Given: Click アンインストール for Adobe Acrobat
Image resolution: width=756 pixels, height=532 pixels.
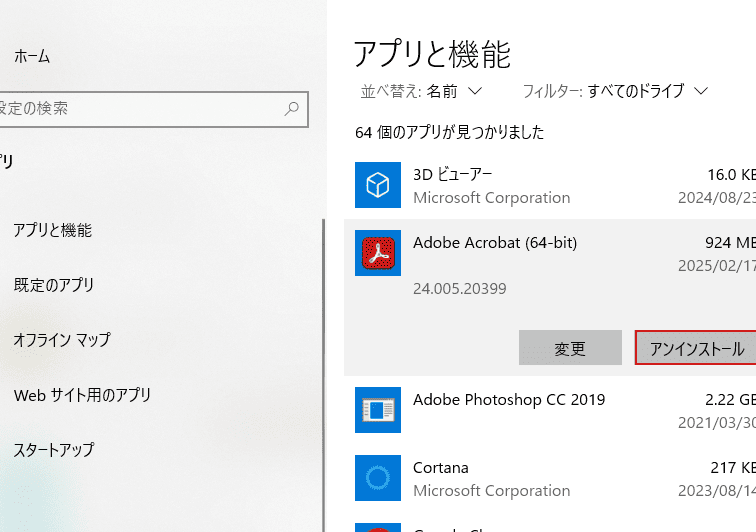Looking at the screenshot, I should click(696, 348).
